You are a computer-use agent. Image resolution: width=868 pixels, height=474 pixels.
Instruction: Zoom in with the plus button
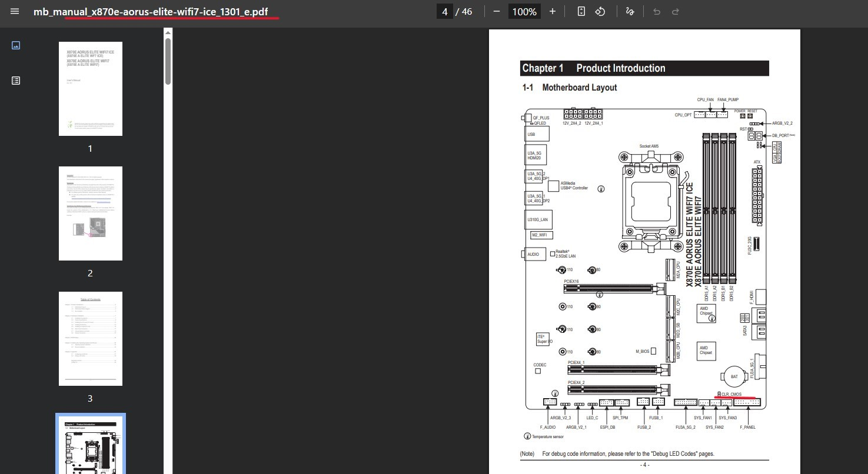coord(552,12)
